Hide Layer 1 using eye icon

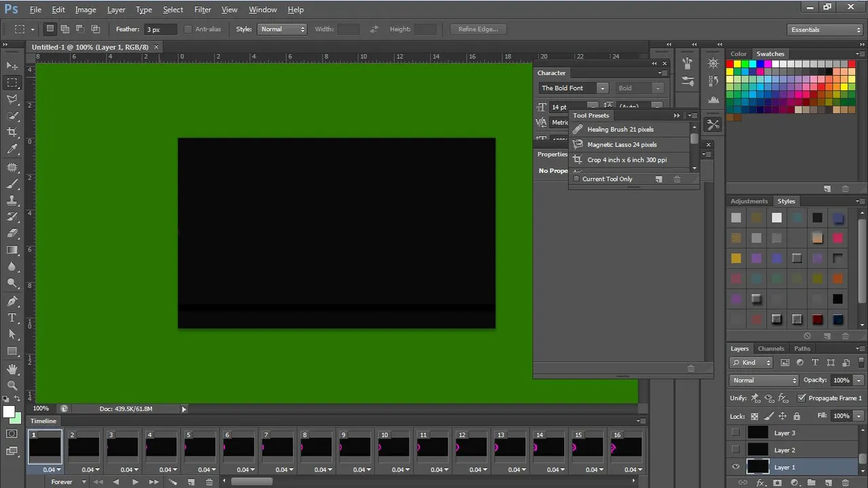click(x=736, y=467)
